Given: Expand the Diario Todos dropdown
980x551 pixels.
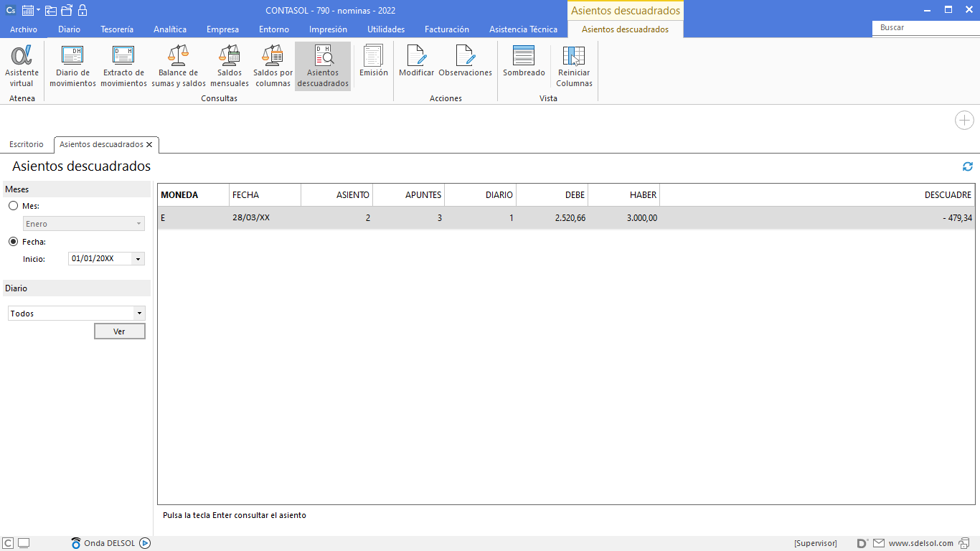Looking at the screenshot, I should click(x=139, y=314).
